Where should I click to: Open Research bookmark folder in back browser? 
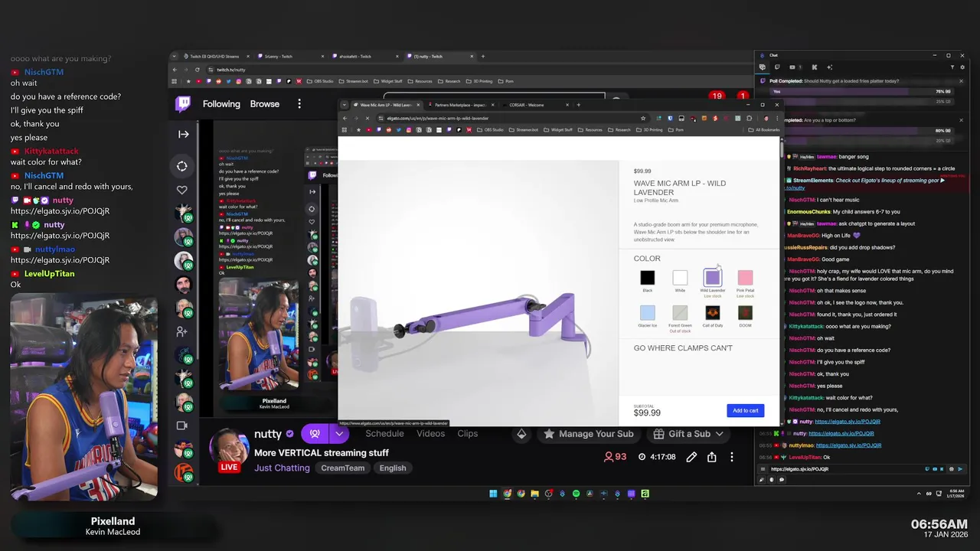[x=449, y=81]
